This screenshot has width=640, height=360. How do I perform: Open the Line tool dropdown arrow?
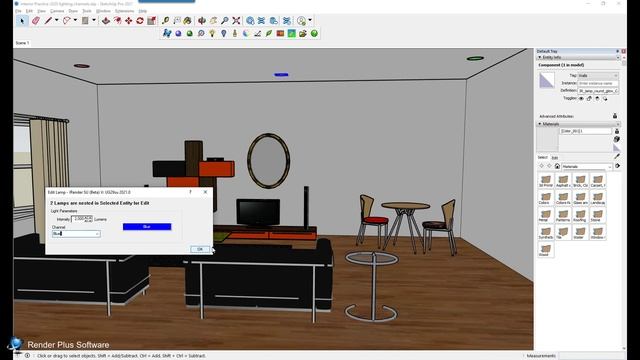pos(56,20)
